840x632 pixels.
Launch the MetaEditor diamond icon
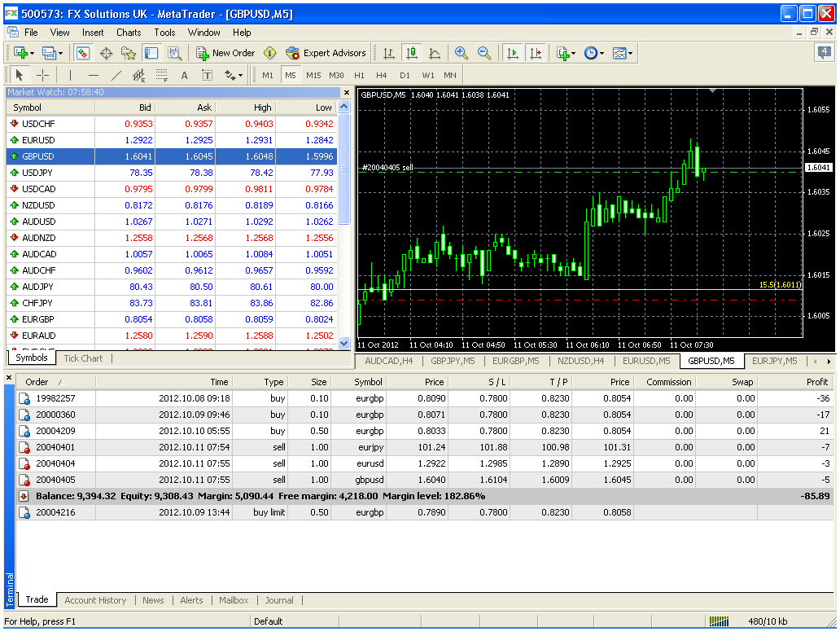click(x=270, y=53)
